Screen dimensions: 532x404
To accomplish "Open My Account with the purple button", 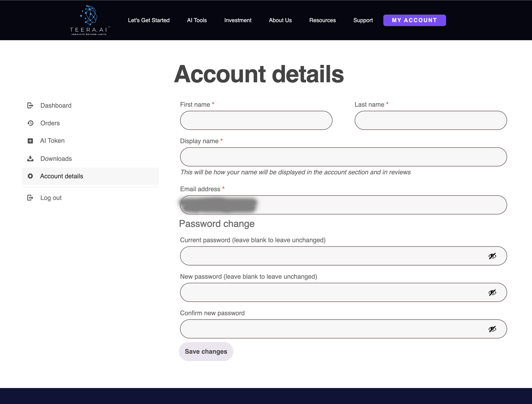I will [x=414, y=20].
